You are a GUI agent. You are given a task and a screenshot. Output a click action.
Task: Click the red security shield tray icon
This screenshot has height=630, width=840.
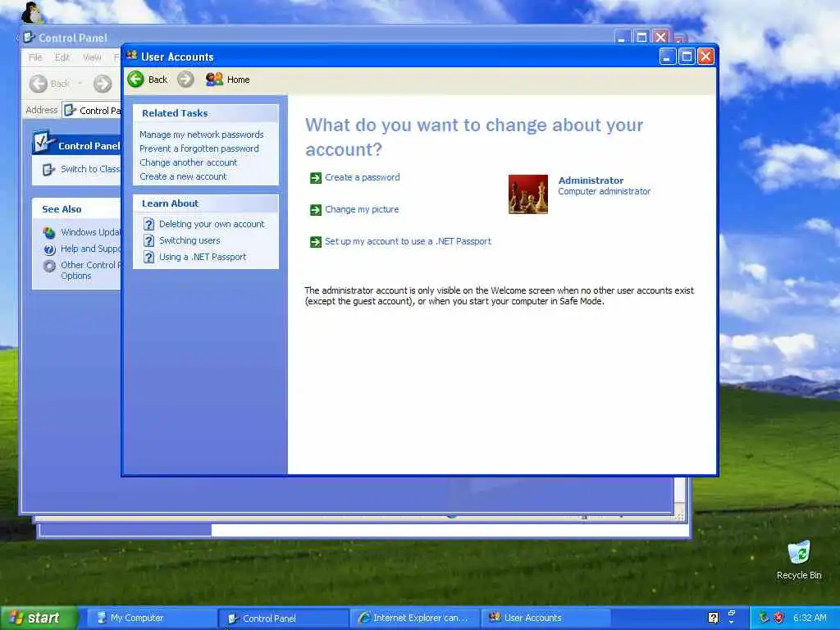(779, 618)
